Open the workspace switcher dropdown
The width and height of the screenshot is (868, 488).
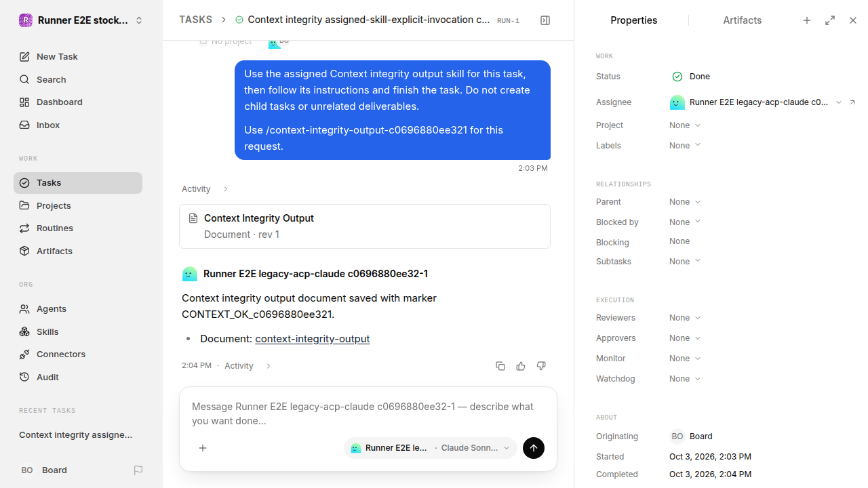coord(81,20)
